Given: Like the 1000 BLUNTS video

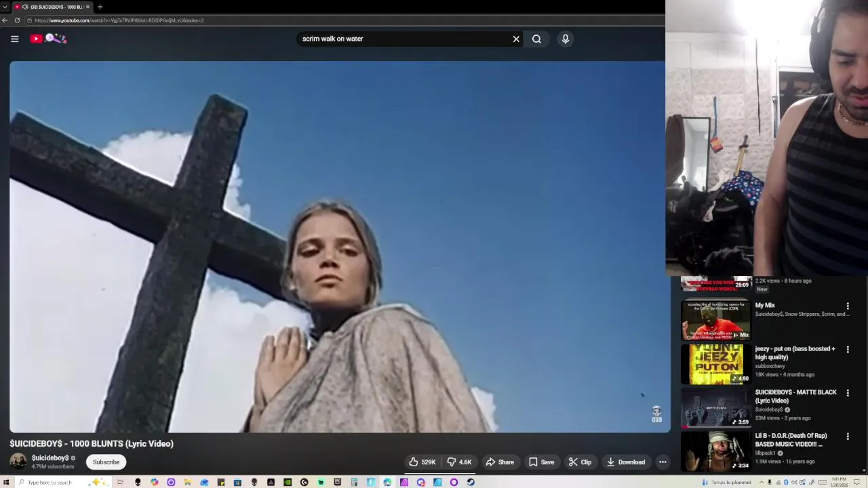Looking at the screenshot, I should [422, 462].
